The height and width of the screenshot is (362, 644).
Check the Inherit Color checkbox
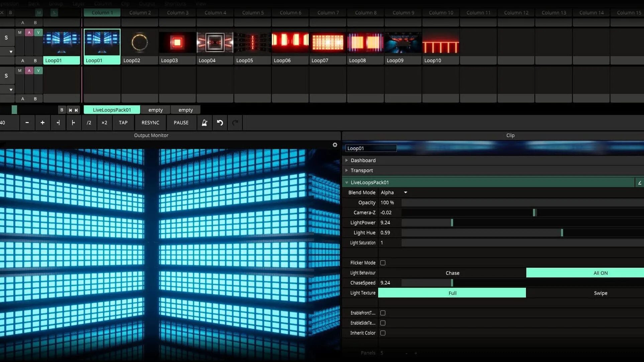[383, 333]
